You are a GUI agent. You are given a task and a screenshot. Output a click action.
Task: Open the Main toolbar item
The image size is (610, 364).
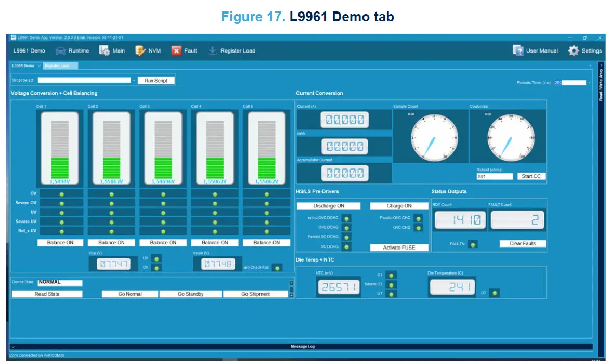(x=112, y=50)
